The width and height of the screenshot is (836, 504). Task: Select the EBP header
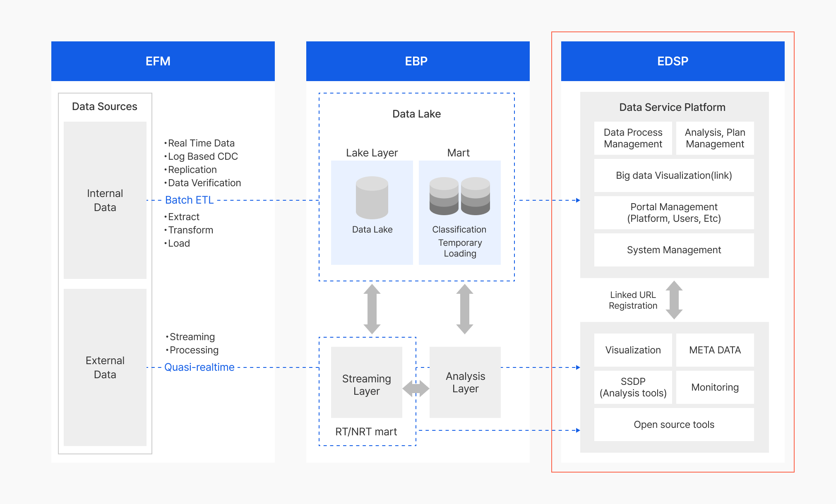pos(418,61)
